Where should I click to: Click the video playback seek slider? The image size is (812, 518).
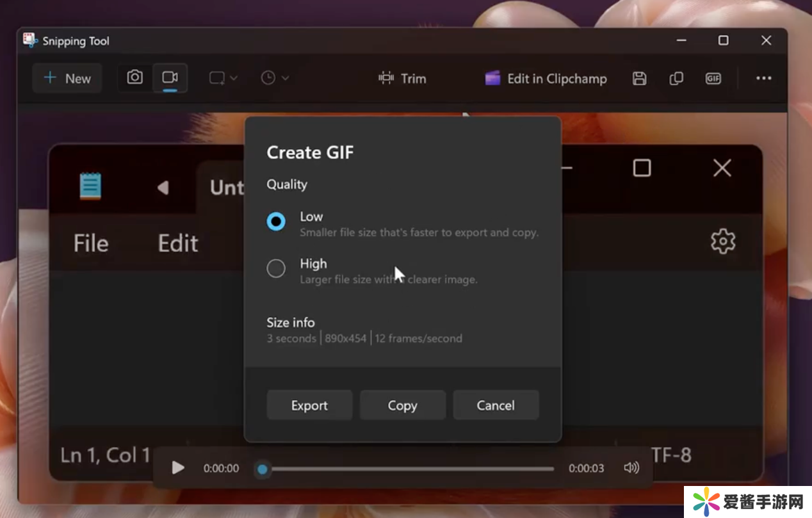(407, 469)
